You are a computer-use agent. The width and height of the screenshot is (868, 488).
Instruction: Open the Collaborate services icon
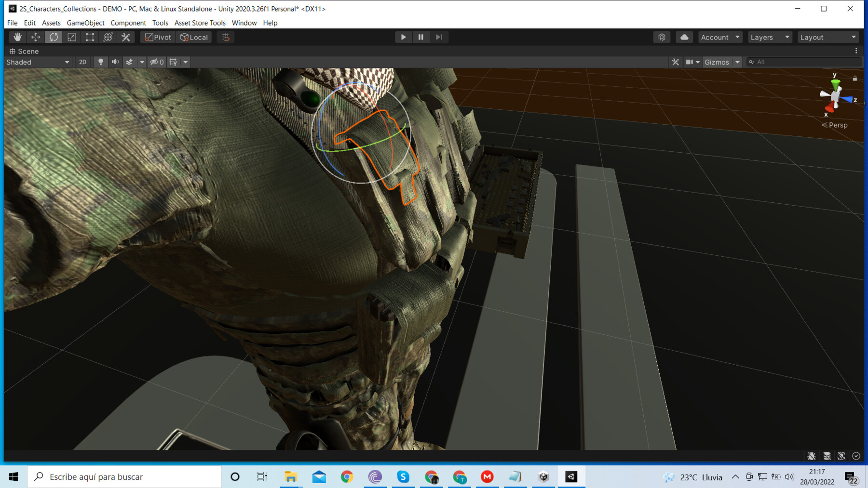[x=662, y=37]
